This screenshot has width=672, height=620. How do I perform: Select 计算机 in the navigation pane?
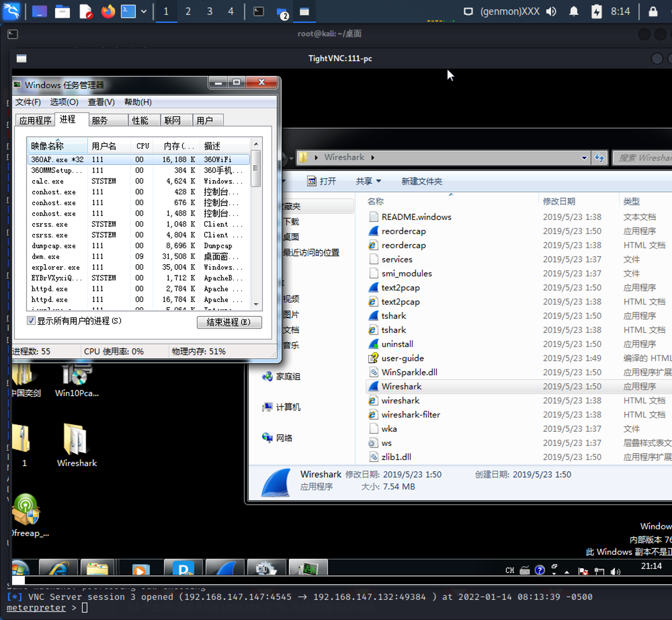click(x=282, y=407)
